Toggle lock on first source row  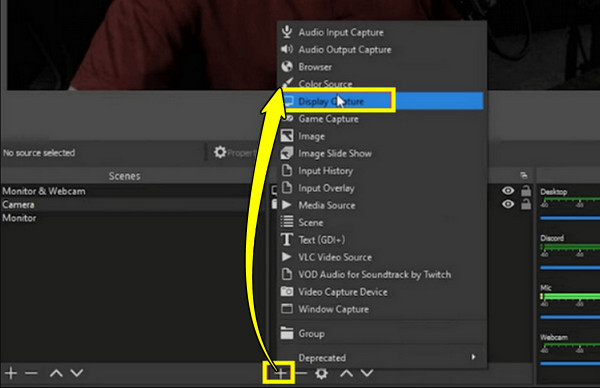[x=526, y=190]
